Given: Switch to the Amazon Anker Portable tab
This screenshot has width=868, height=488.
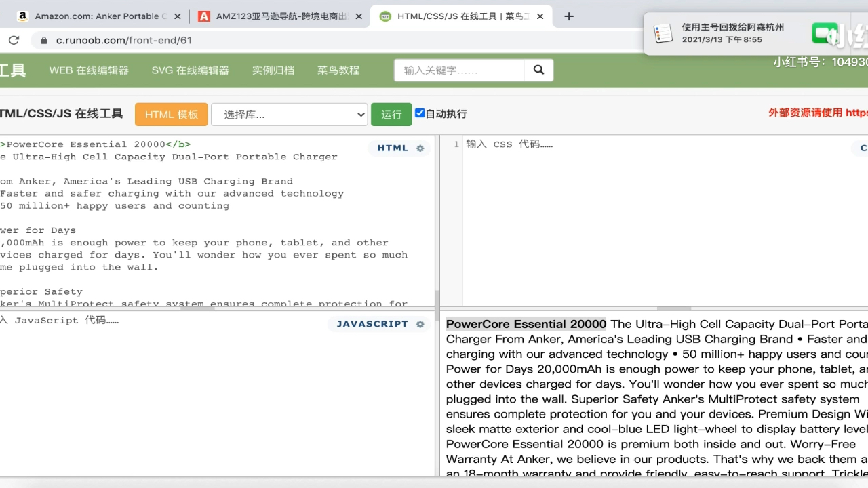Looking at the screenshot, I should [x=100, y=16].
